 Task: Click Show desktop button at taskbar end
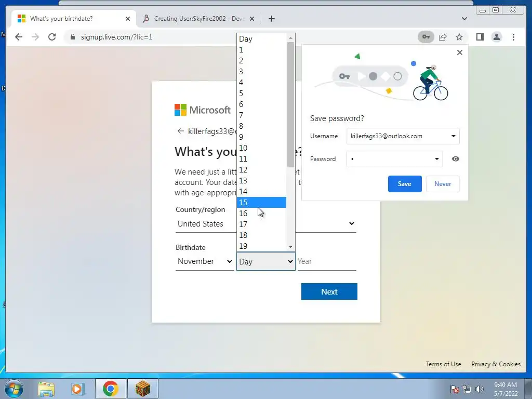point(529,389)
